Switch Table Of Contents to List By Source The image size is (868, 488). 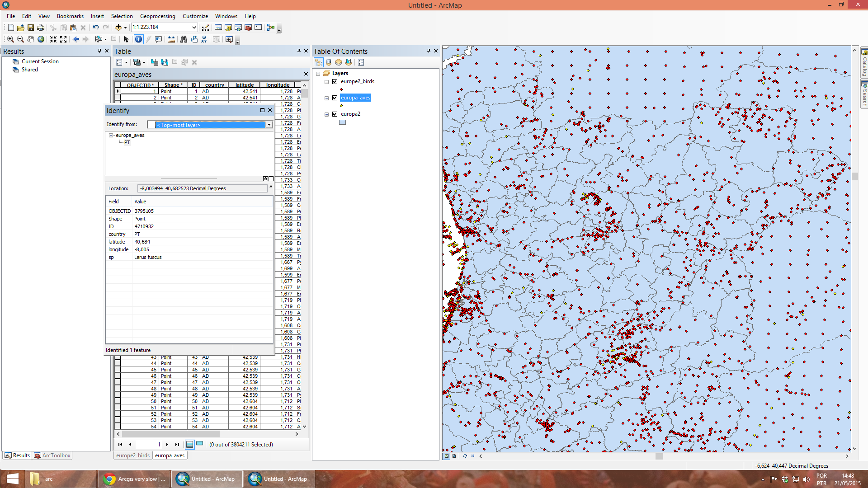coord(329,62)
